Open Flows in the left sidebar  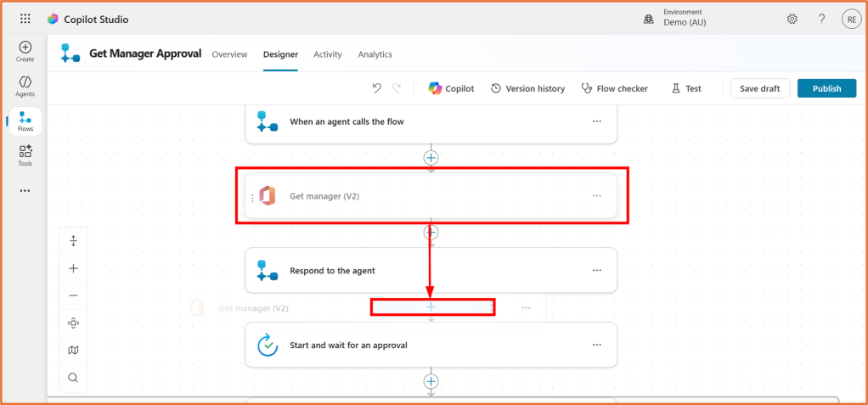[25, 121]
